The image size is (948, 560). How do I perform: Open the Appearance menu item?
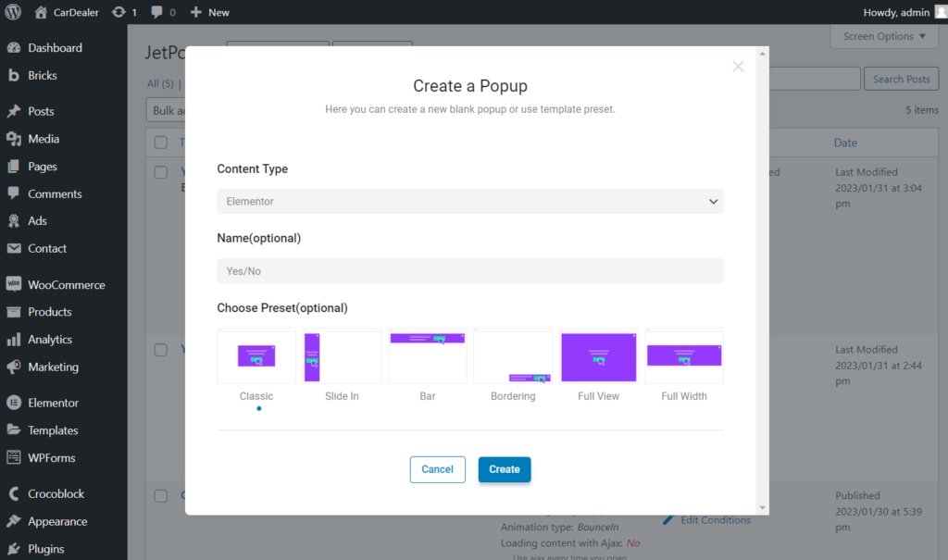(57, 521)
